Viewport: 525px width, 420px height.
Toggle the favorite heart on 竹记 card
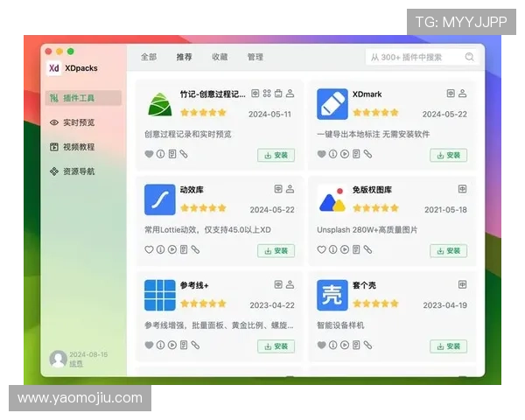(149, 154)
